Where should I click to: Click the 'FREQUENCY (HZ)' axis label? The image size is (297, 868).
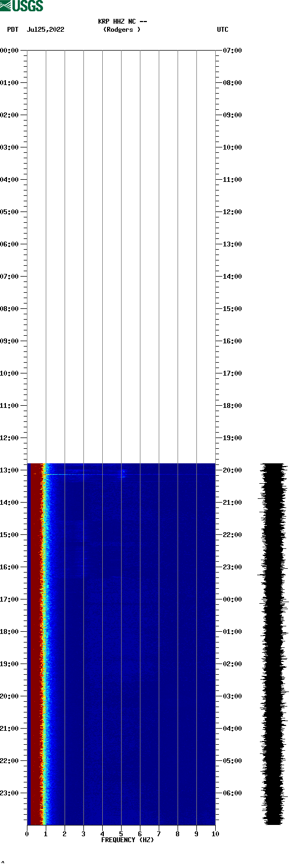click(128, 840)
